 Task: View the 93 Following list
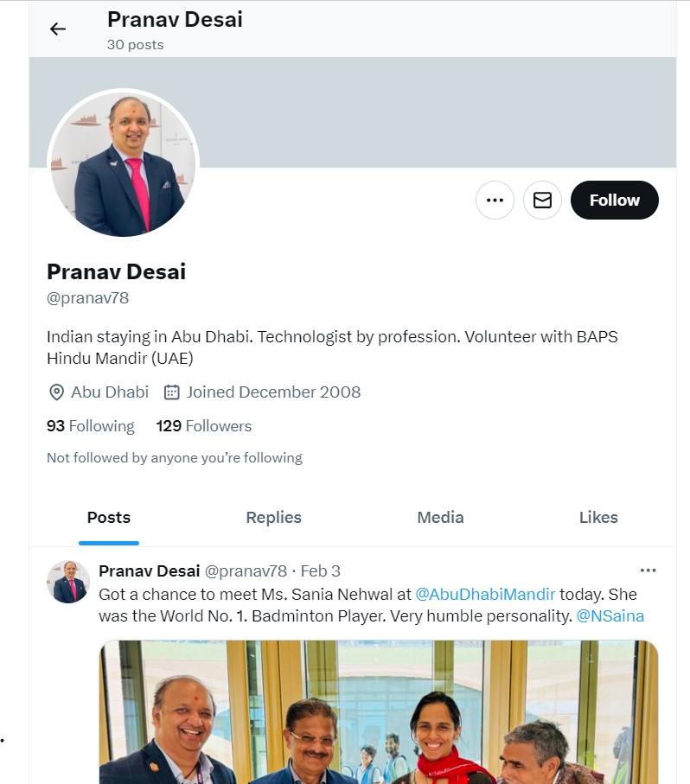coord(90,425)
